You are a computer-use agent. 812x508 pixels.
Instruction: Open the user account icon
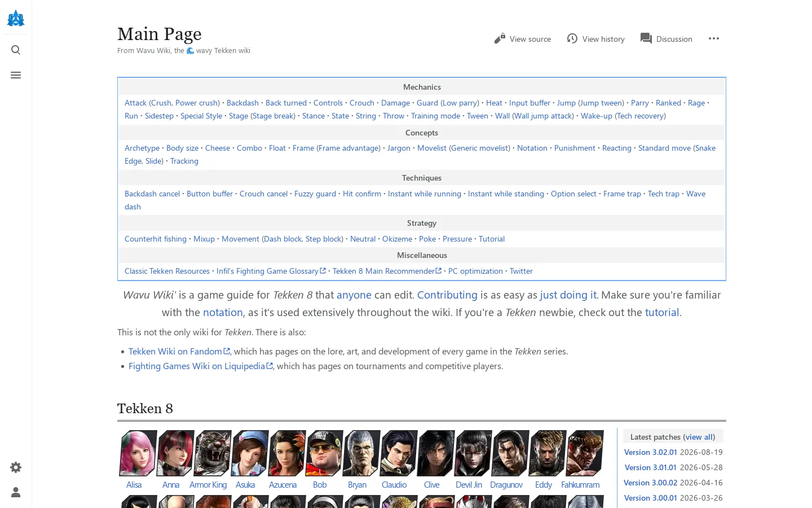click(16, 492)
